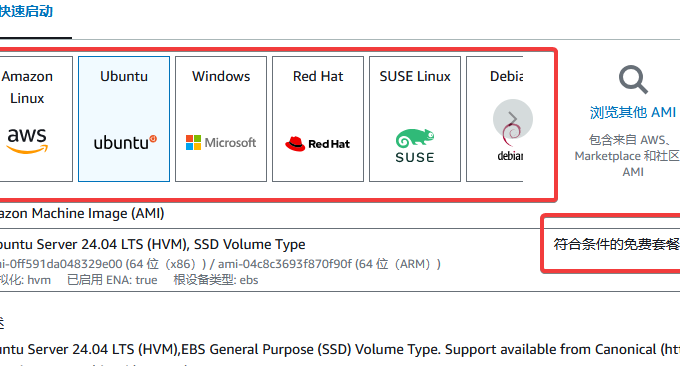Open the 浏览其他 AMI link

[633, 113]
